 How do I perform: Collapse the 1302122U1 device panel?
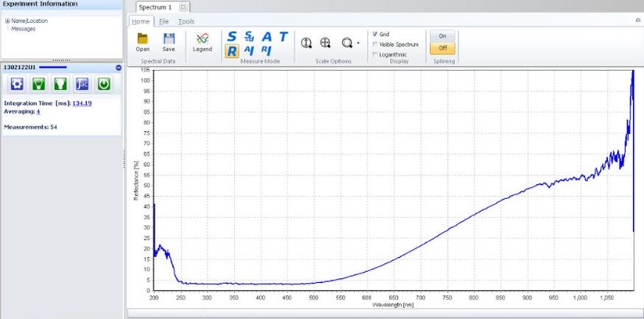pyautogui.click(x=118, y=68)
